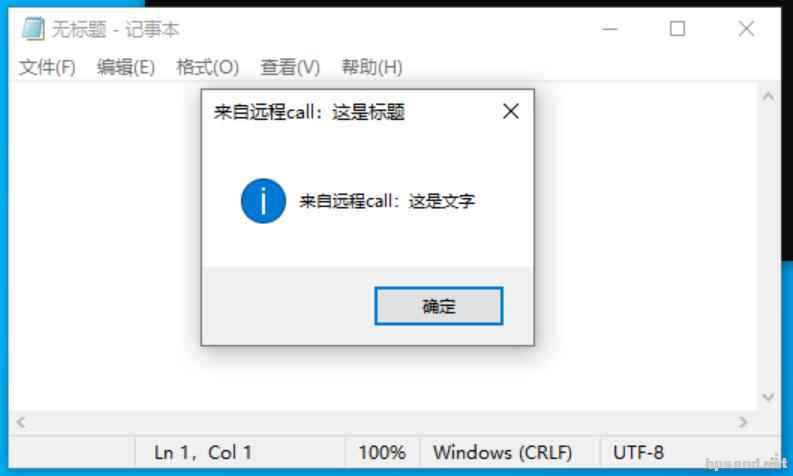Click the blue information icon in dialog

pos(263,201)
